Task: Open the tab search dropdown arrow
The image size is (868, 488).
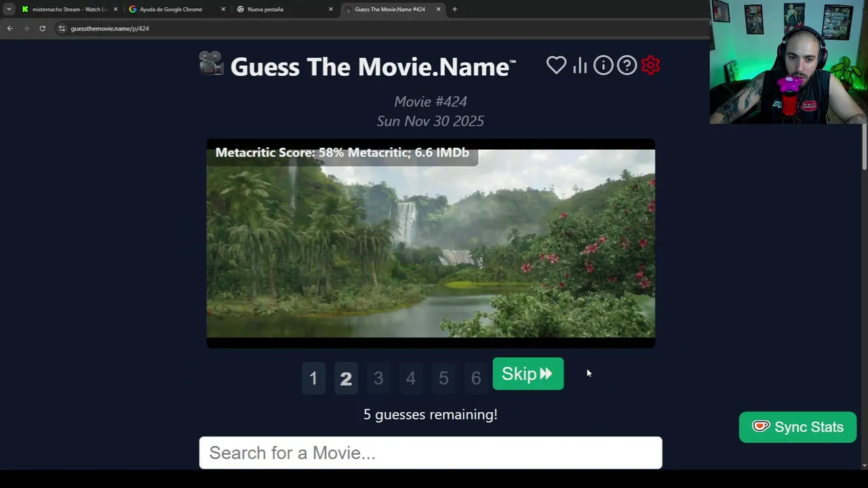Action: [8, 9]
